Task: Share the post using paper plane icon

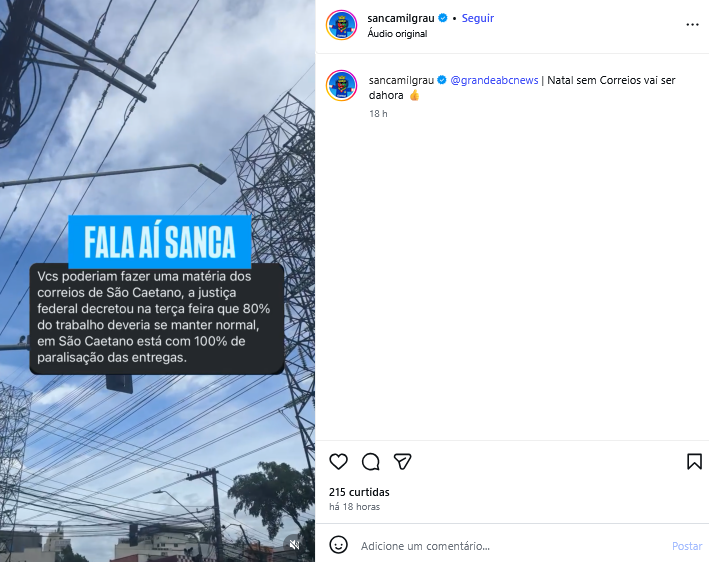Action: click(402, 461)
